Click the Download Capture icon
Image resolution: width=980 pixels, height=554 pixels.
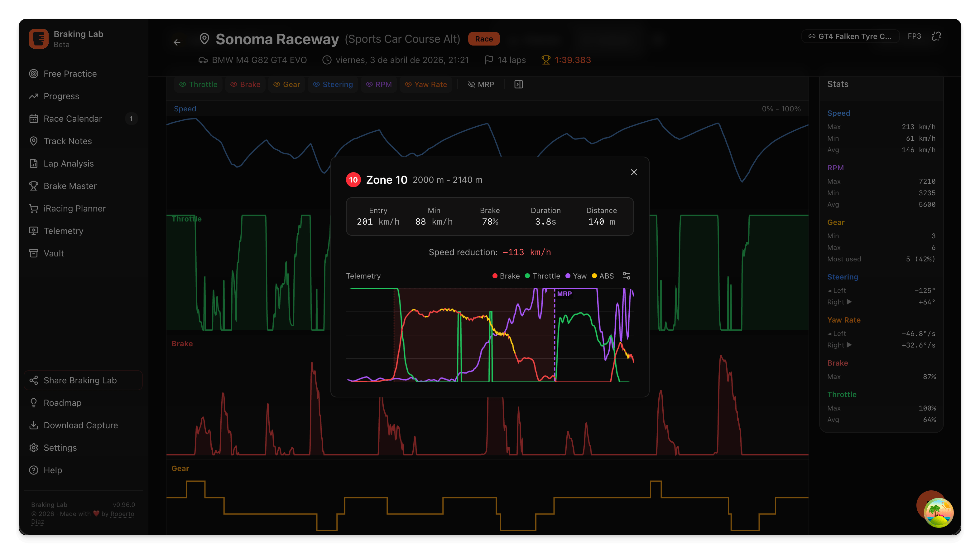34,425
